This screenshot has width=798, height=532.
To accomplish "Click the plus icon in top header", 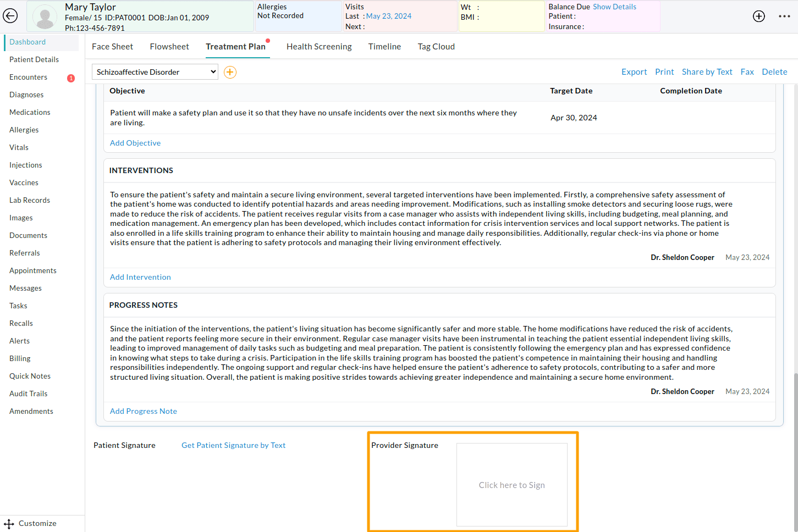I will point(758,16).
